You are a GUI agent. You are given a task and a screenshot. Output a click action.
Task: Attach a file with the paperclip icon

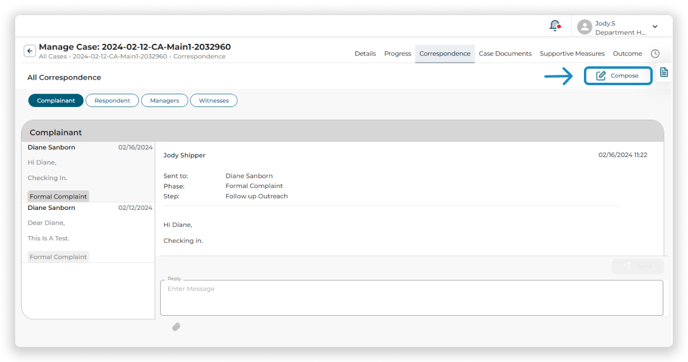176,327
